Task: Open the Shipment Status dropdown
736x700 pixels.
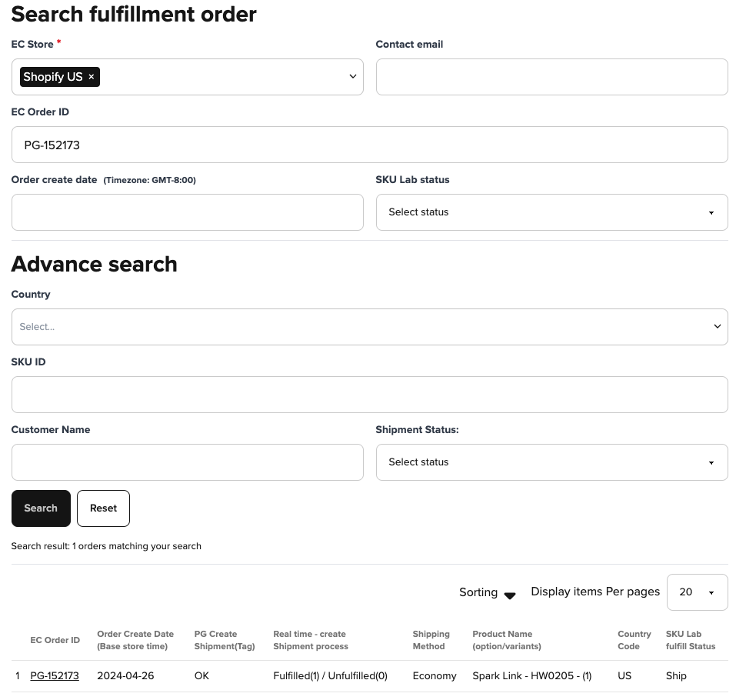Action: (x=551, y=462)
